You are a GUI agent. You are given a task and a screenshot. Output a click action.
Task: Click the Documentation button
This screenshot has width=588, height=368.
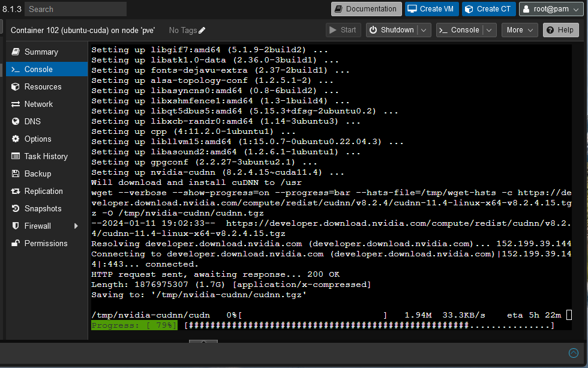point(367,9)
